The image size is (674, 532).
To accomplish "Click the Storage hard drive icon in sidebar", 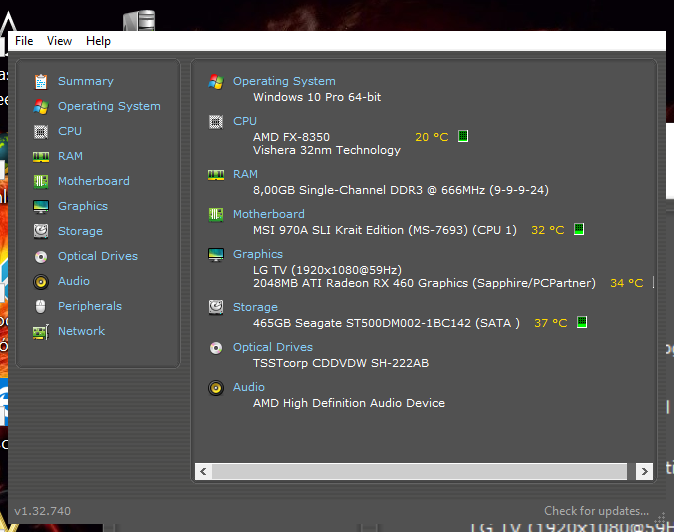I will pos(41,231).
